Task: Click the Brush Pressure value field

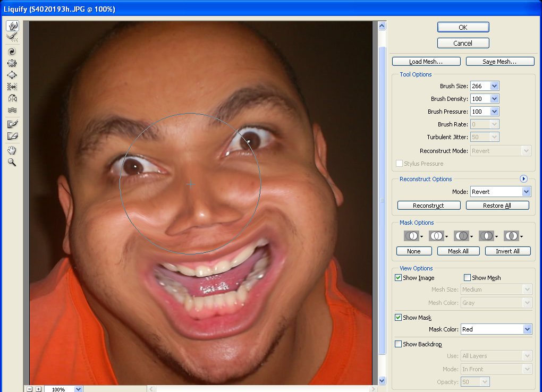Action: click(480, 112)
